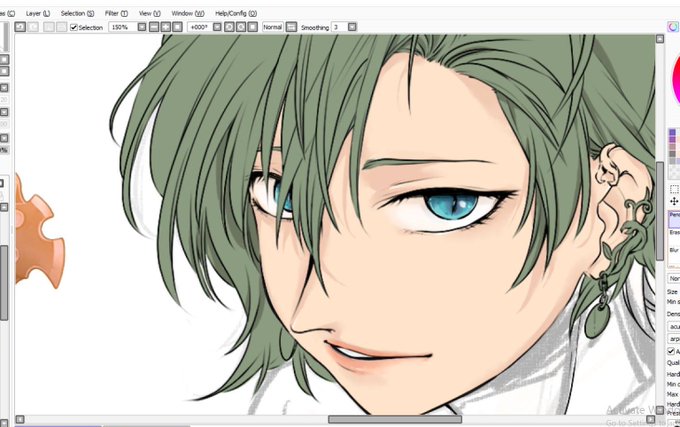Click the horizontal scrollbar left arrow
This screenshot has height=427, width=680.
coord(20,419)
